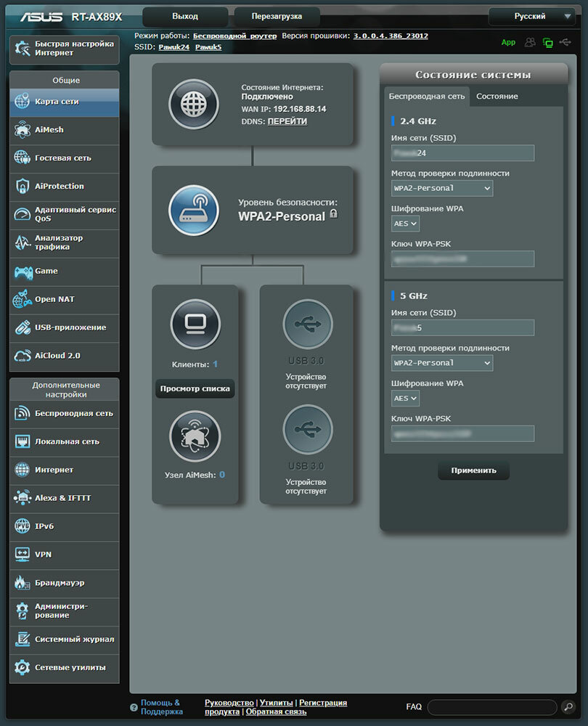588x726 pixels.
Task: Click the wireless router security icon
Action: point(194,211)
